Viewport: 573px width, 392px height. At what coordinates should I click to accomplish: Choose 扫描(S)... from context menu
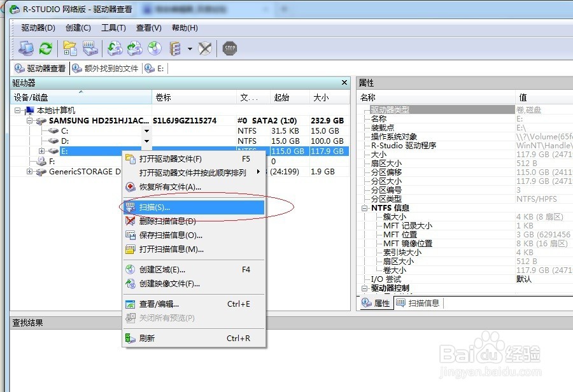194,207
